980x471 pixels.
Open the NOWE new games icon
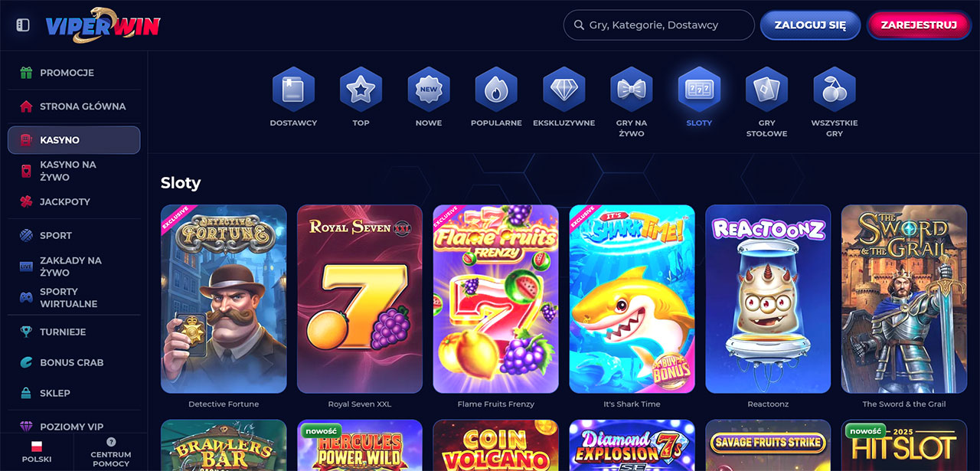(x=429, y=90)
